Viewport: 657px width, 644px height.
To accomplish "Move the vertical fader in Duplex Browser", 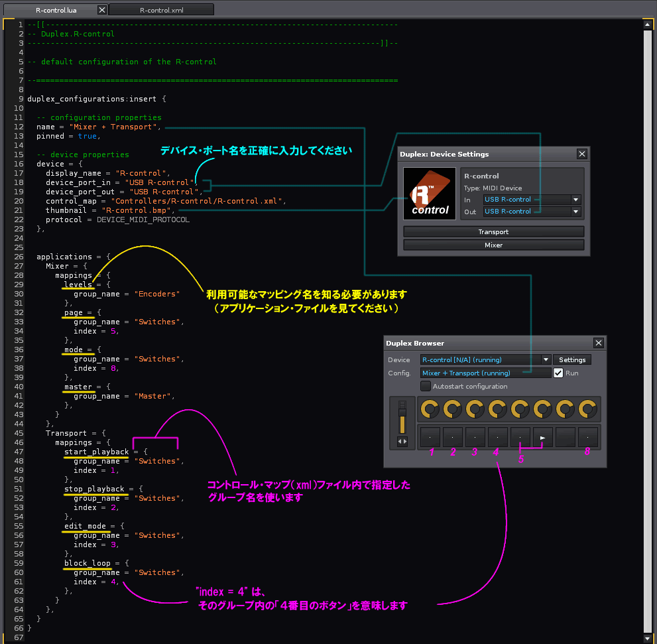I will 402,411.
